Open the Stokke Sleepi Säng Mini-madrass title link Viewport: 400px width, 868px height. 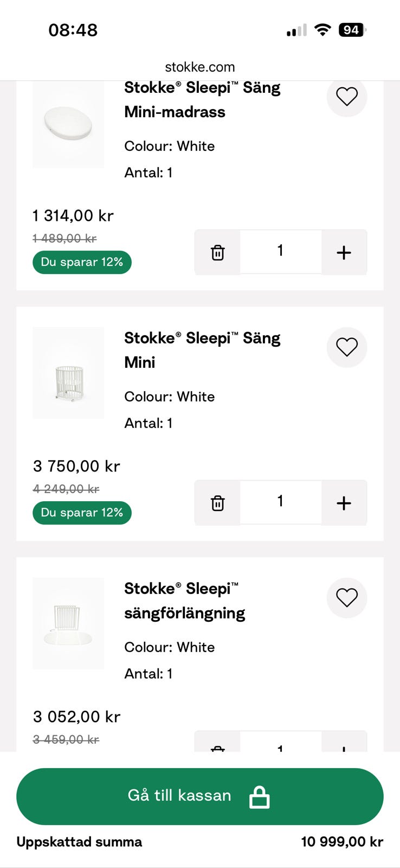pos(202,100)
